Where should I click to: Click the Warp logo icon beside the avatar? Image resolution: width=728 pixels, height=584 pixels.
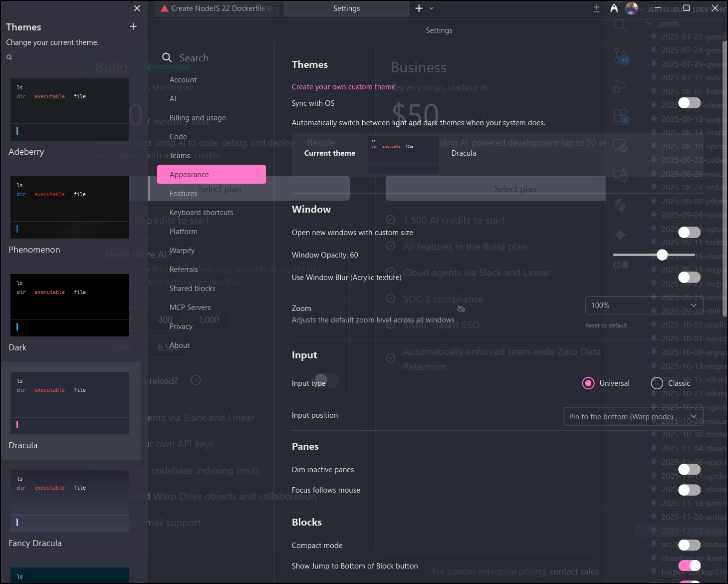point(614,8)
